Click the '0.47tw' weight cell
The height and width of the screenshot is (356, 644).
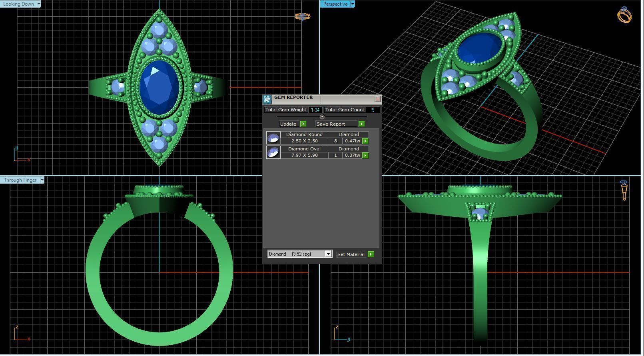353,141
